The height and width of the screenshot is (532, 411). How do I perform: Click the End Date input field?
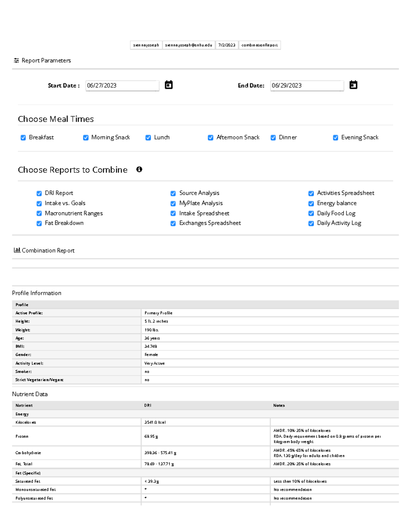(307, 85)
